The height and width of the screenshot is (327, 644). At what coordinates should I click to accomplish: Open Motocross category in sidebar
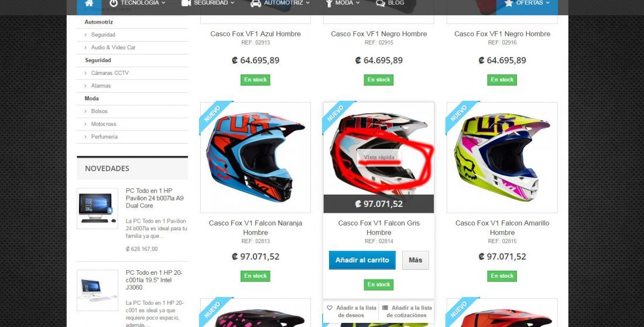[104, 124]
